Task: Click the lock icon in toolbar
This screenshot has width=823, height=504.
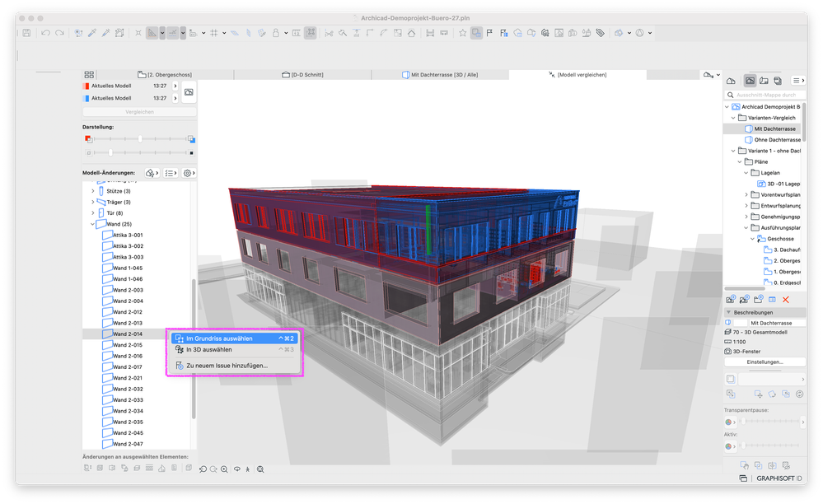Action: pyautogui.click(x=275, y=33)
